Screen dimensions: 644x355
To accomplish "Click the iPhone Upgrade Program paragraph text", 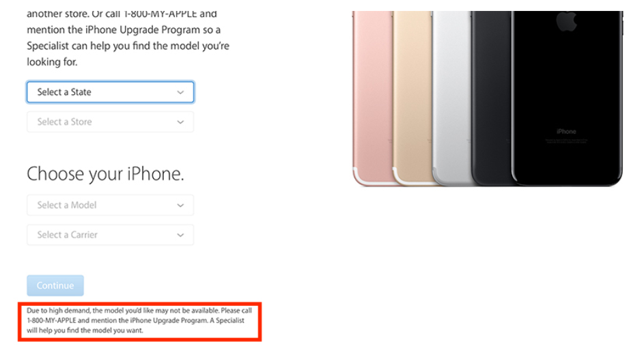I will point(128,38).
